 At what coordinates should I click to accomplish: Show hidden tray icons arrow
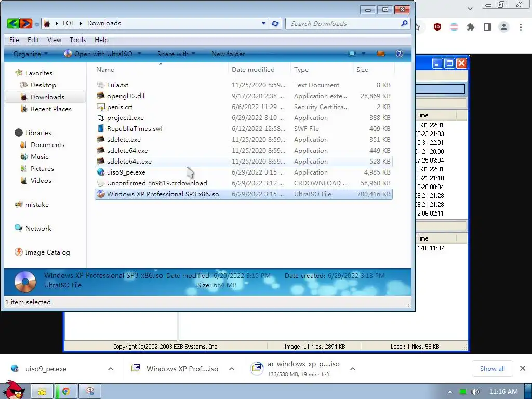tap(450, 392)
